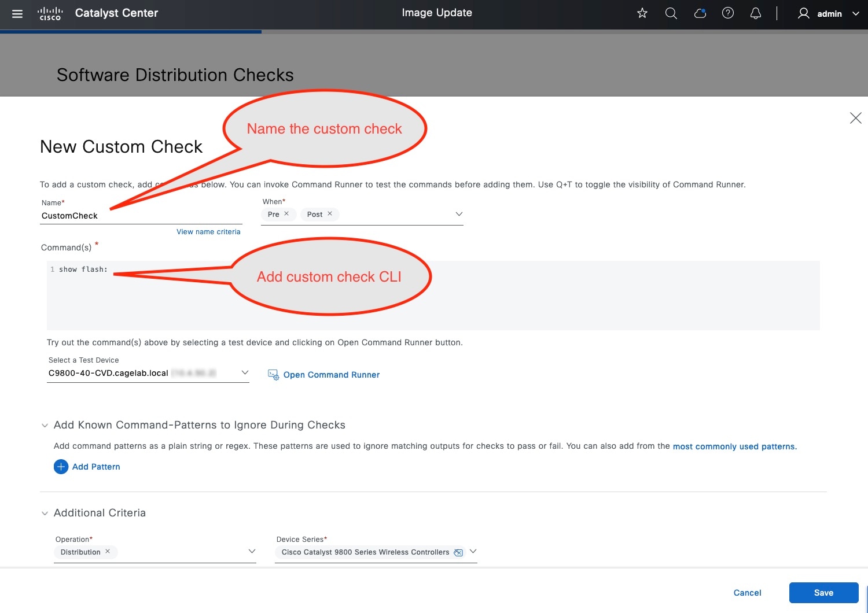The image size is (868, 613).
Task: Expand the Operation dropdown
Action: pos(252,551)
